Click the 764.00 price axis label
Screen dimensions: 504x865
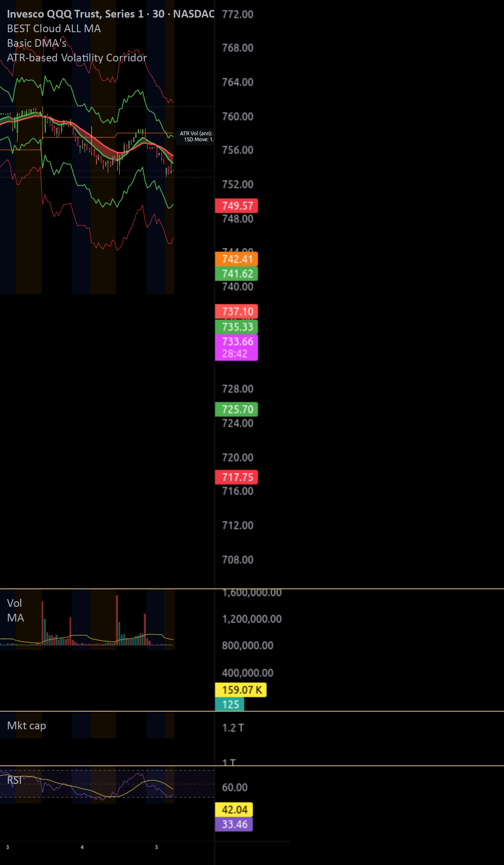[x=237, y=82]
